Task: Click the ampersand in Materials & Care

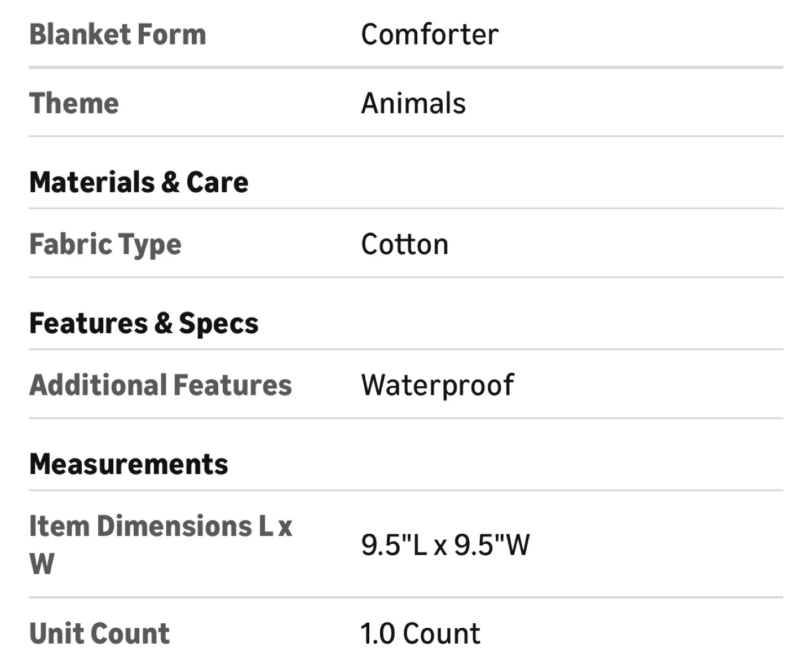Action: pyautogui.click(x=170, y=183)
